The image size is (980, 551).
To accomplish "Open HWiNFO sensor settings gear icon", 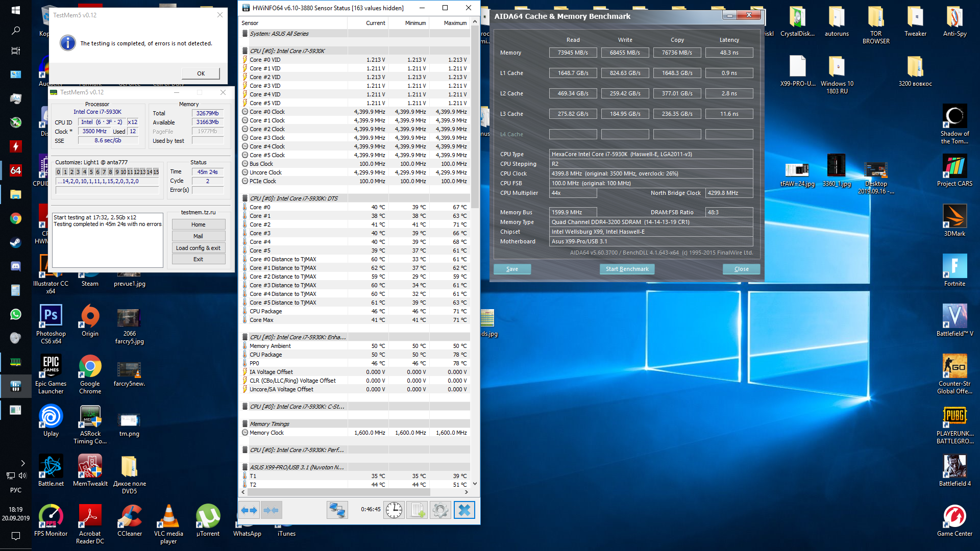I will tap(440, 510).
